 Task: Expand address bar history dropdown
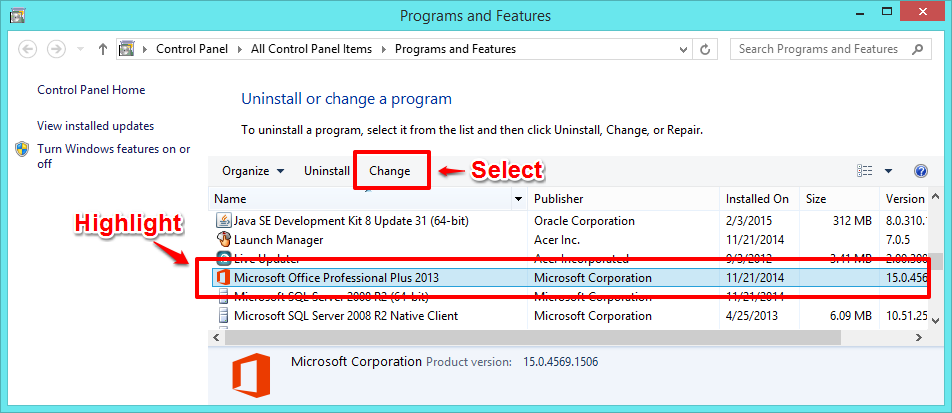pyautogui.click(x=684, y=50)
